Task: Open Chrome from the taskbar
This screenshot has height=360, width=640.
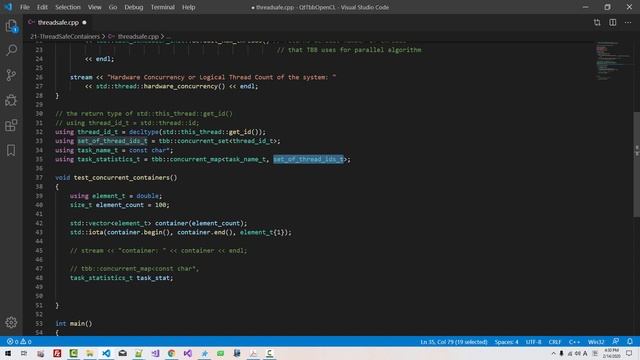Action: [x=171, y=353]
